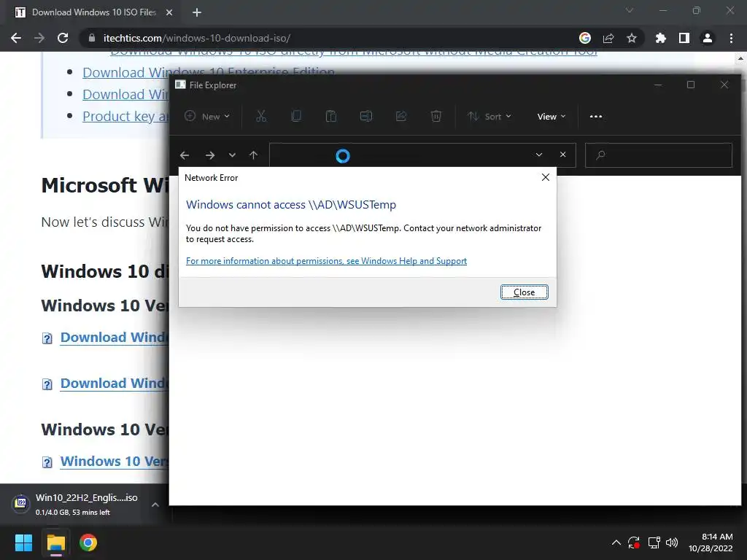This screenshot has height=560, width=747.
Task: Open recent locations chevron in File Explorer
Action: [232, 155]
